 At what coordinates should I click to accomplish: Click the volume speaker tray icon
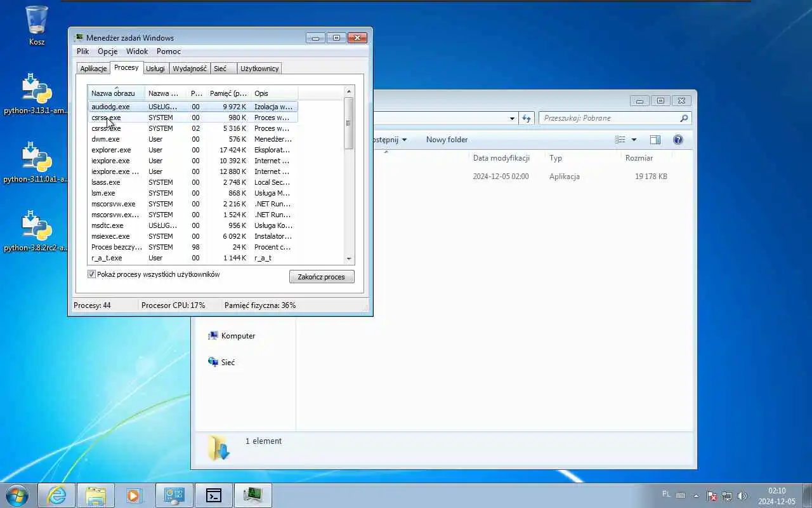pyautogui.click(x=742, y=496)
